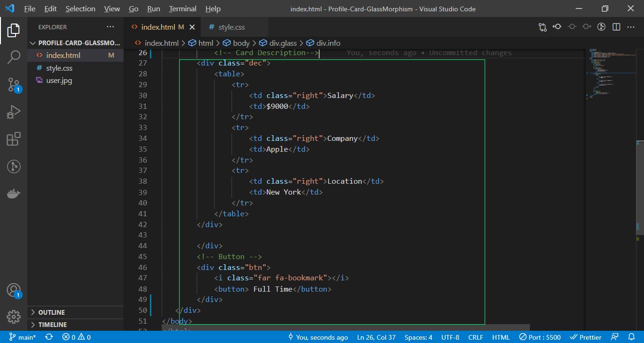Image resolution: width=644 pixels, height=343 pixels.
Task: Synchronize changes from status bar
Action: pos(49,337)
